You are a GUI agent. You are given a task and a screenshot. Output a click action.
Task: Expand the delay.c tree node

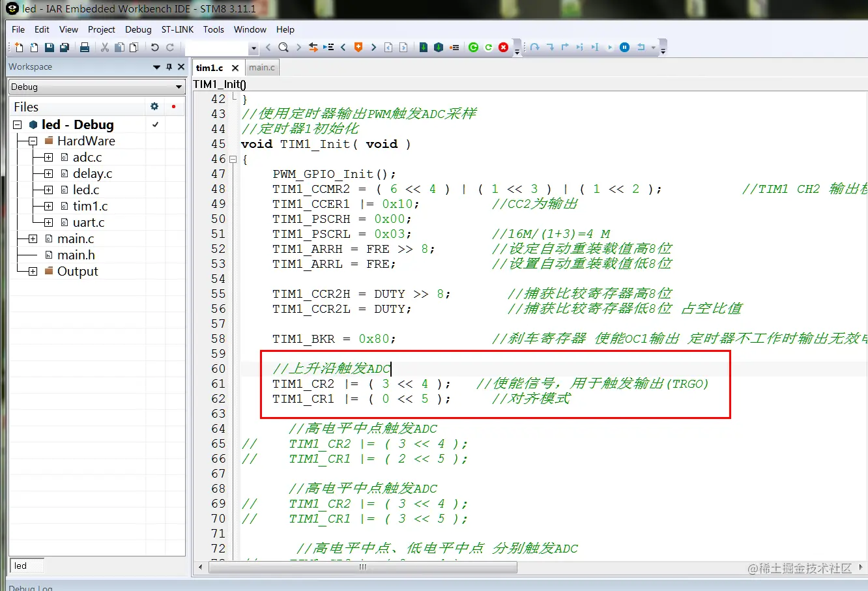[48, 173]
